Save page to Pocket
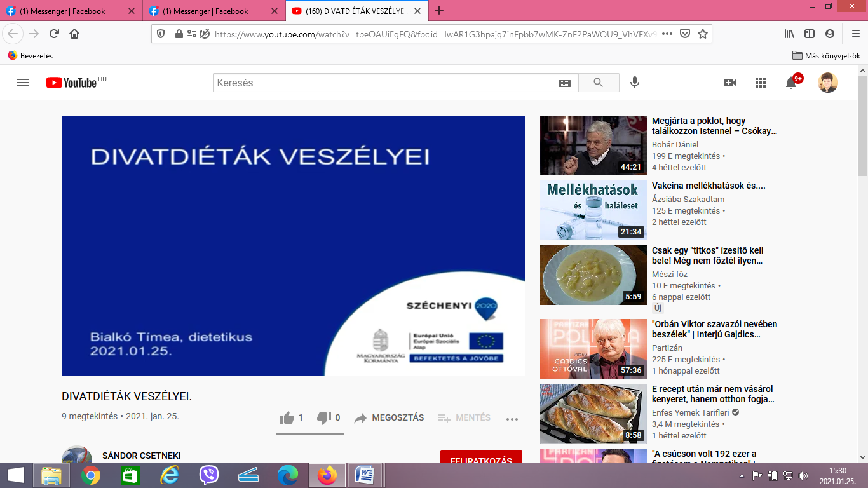Screen dimensions: 868x488 685,34
